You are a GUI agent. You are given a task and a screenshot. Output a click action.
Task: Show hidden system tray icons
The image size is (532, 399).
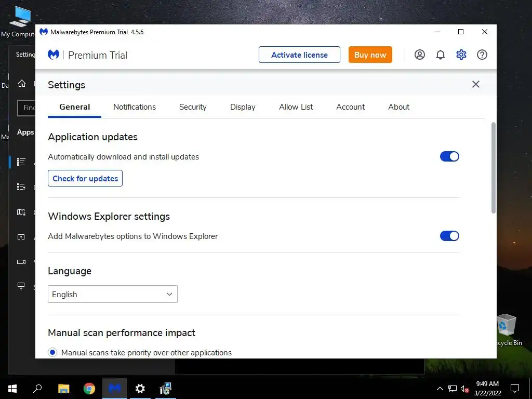click(440, 389)
